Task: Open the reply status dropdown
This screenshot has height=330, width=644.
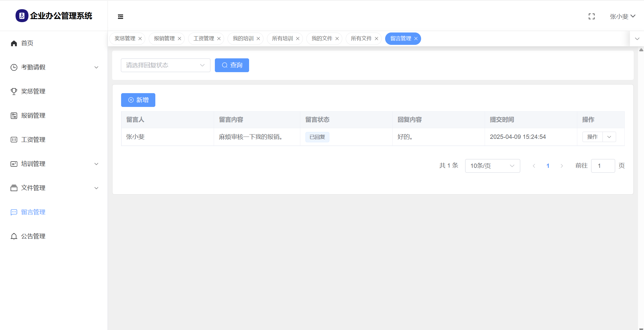Action: (x=165, y=65)
